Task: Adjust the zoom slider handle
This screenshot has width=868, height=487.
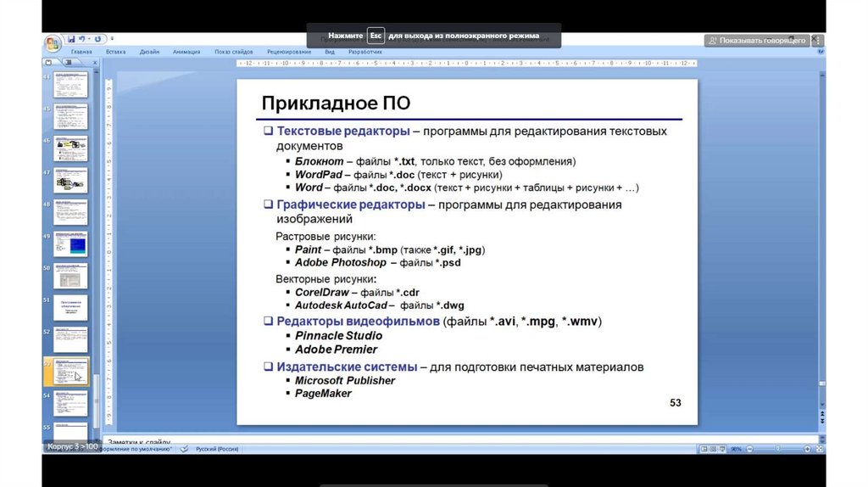Action: point(777,449)
